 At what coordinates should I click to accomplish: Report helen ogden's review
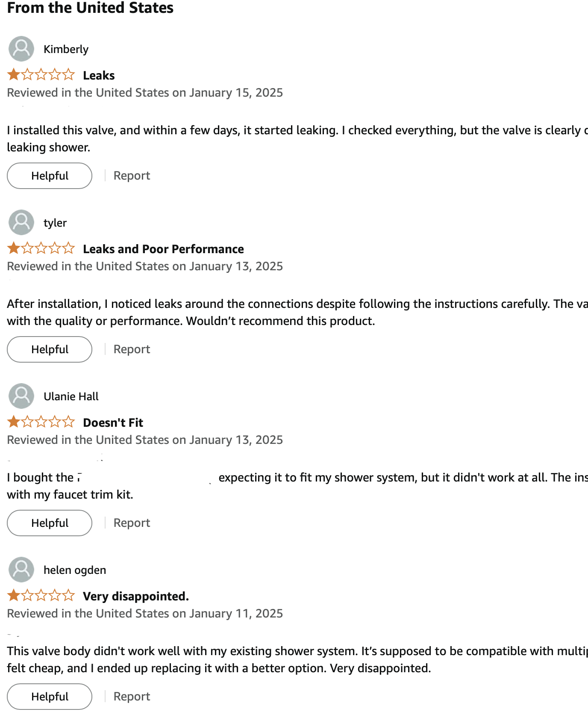(x=132, y=697)
